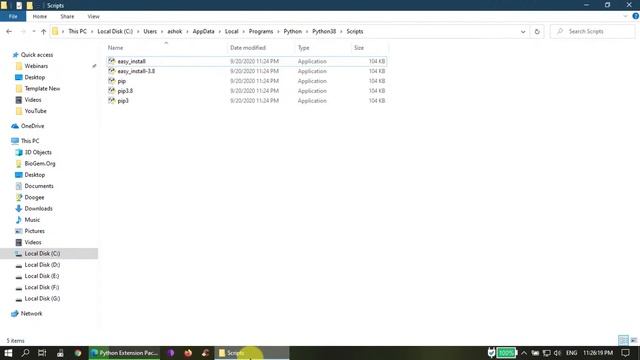Open 3D Objects folder
The width and height of the screenshot is (640, 360).
[x=38, y=152]
